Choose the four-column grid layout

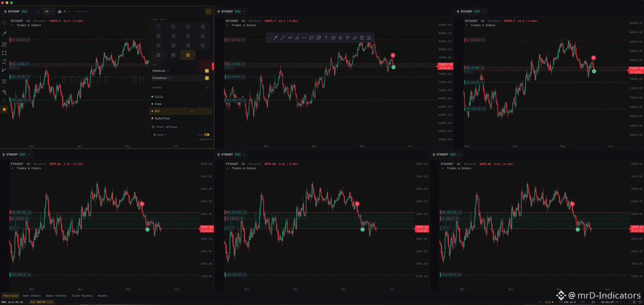coord(159,55)
